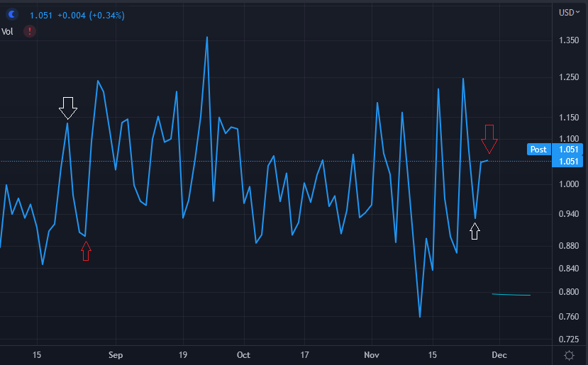
Task: Open chart settings gear icon
Action: point(570,355)
